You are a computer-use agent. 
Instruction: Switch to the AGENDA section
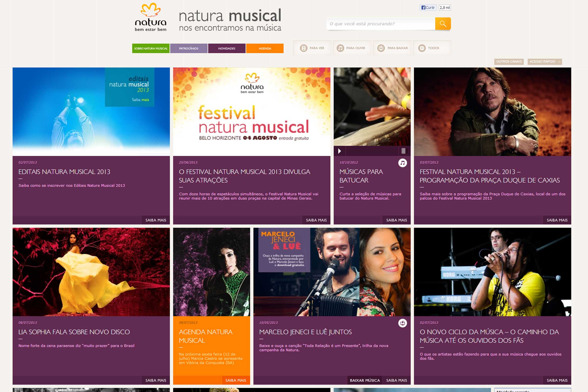click(x=265, y=49)
